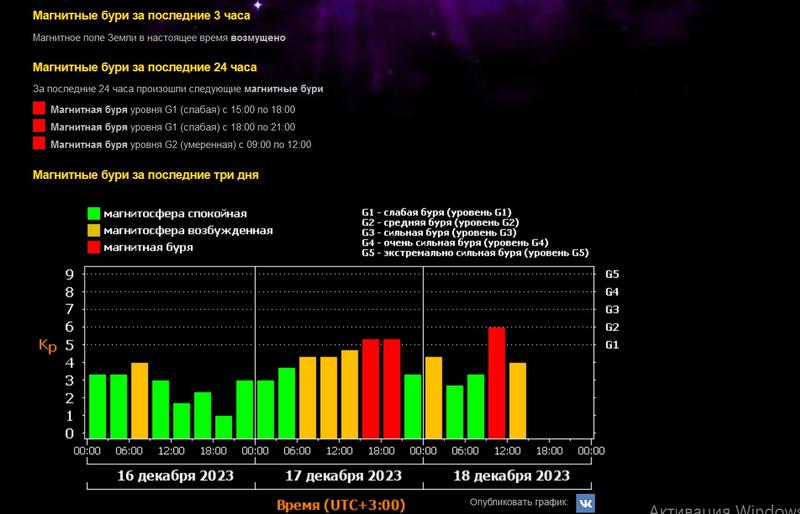
Task: Click the VK share icon
Action: pos(584,502)
